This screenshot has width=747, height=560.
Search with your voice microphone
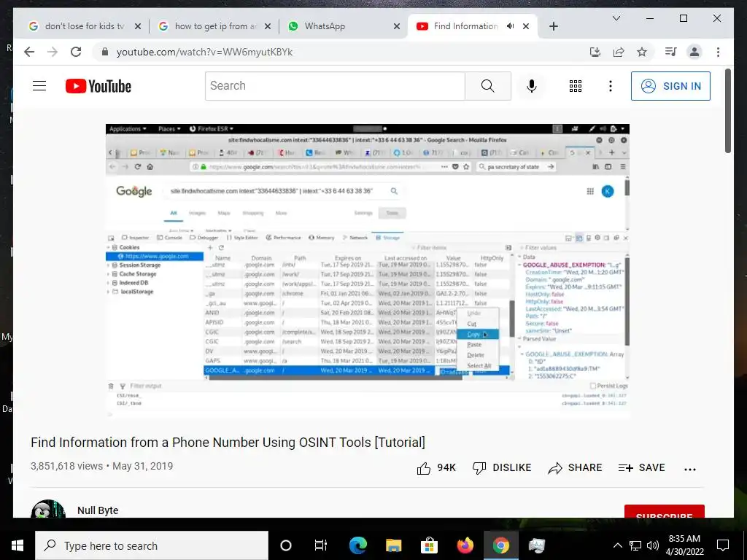532,86
